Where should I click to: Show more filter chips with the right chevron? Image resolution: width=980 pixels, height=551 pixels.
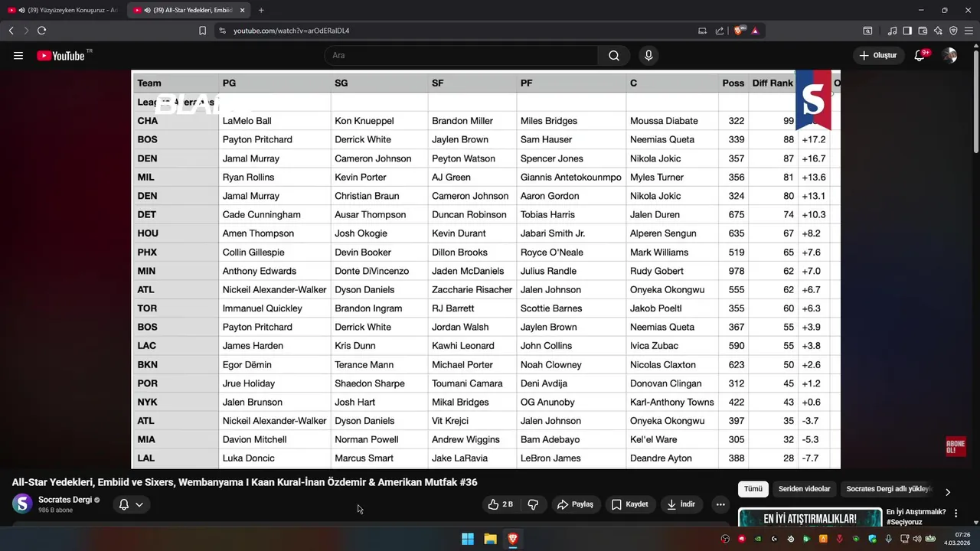pyautogui.click(x=948, y=492)
